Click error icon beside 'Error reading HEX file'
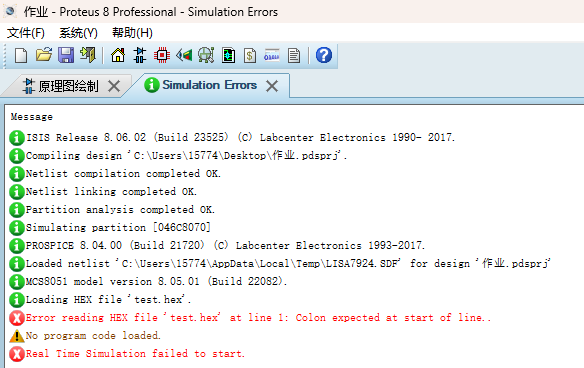Viewport: 584px width, 368px height. tap(17, 318)
